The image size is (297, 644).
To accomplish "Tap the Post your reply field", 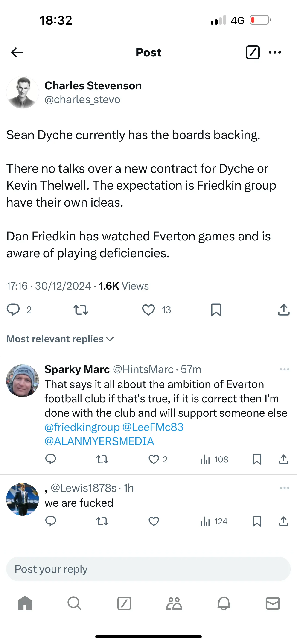I will click(148, 569).
